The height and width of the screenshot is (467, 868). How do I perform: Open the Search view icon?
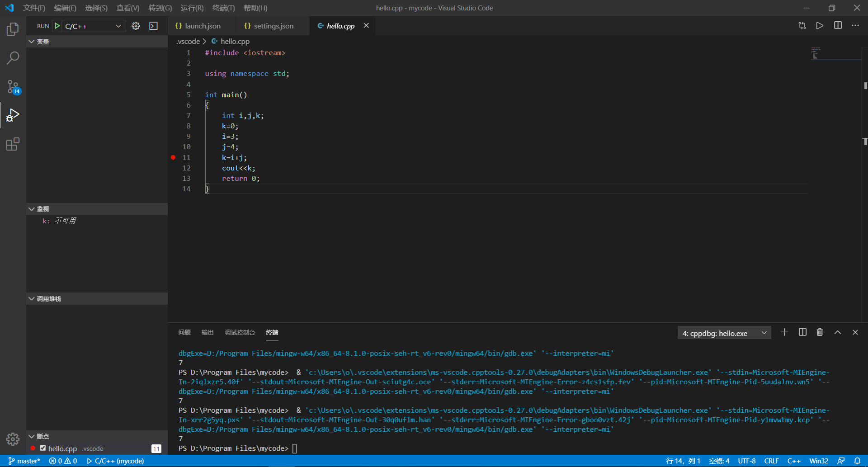click(x=13, y=58)
